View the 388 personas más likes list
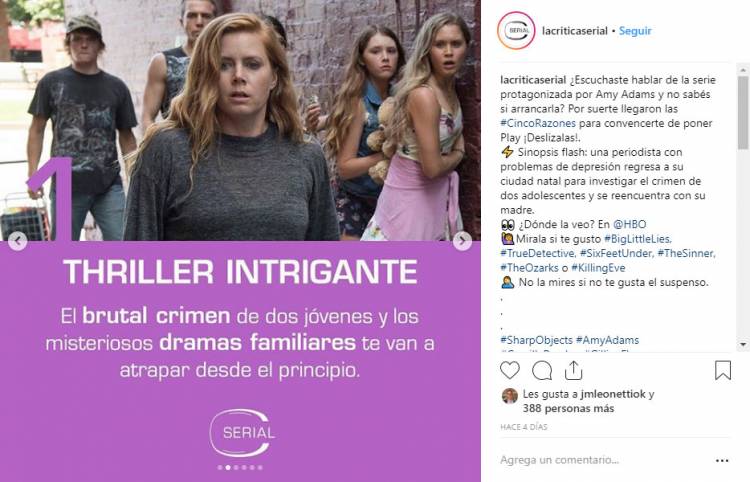Viewport: 750px width, 482px height. pos(568,408)
